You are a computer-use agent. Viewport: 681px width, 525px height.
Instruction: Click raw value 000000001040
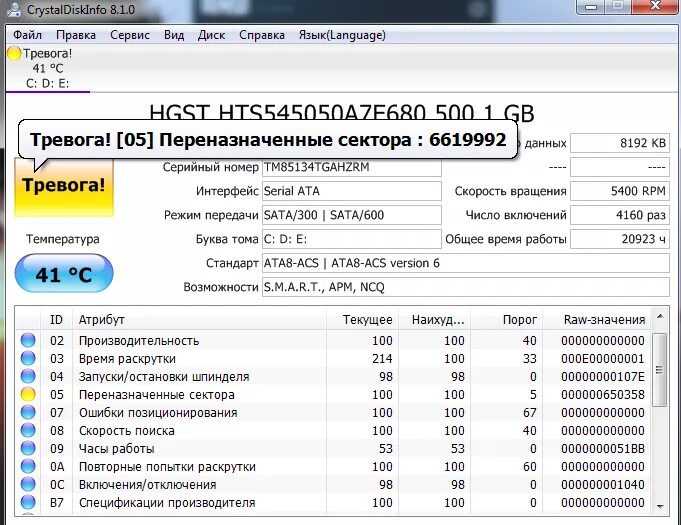coord(603,484)
